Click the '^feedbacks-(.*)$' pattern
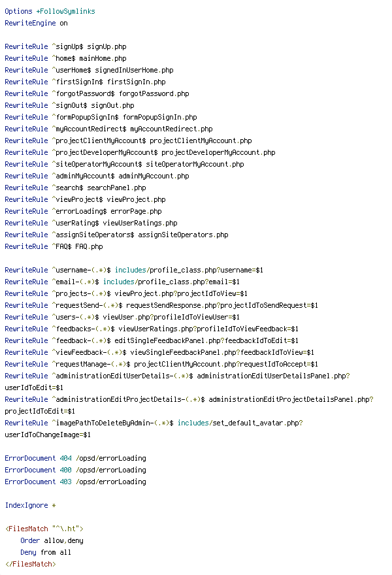This screenshot has width=392, height=575. [83, 328]
